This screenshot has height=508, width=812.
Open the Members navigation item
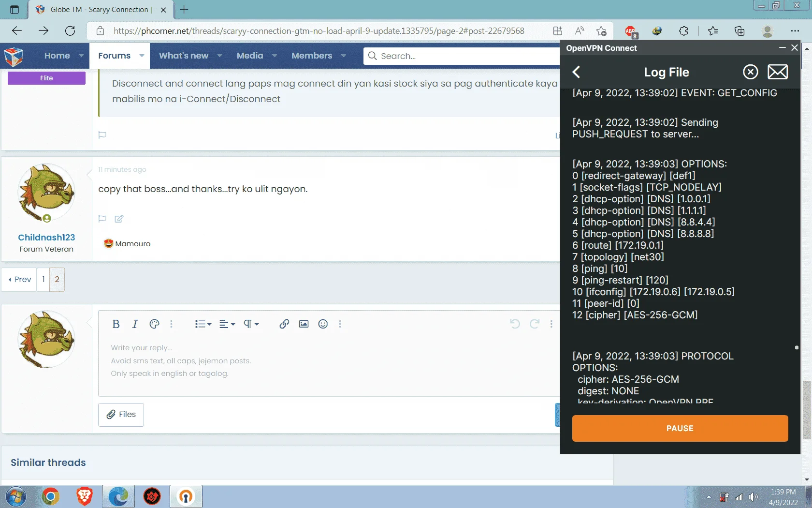point(312,56)
